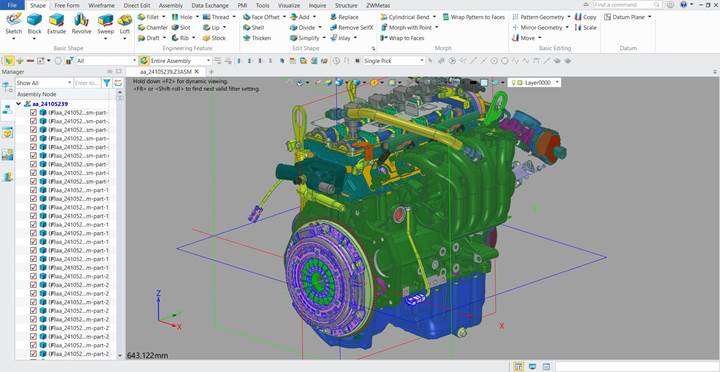Screen dimensions: 720x372
Task: Click the Thicken tool
Action: tap(257, 38)
